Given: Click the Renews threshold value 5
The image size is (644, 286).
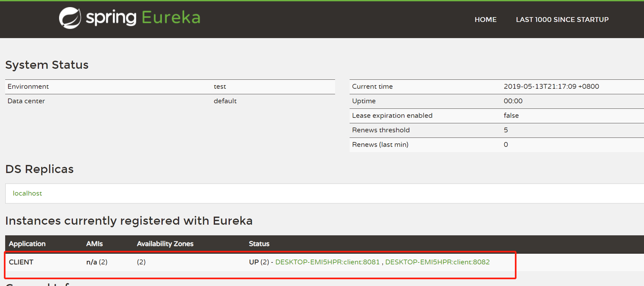Looking at the screenshot, I should point(506,130).
